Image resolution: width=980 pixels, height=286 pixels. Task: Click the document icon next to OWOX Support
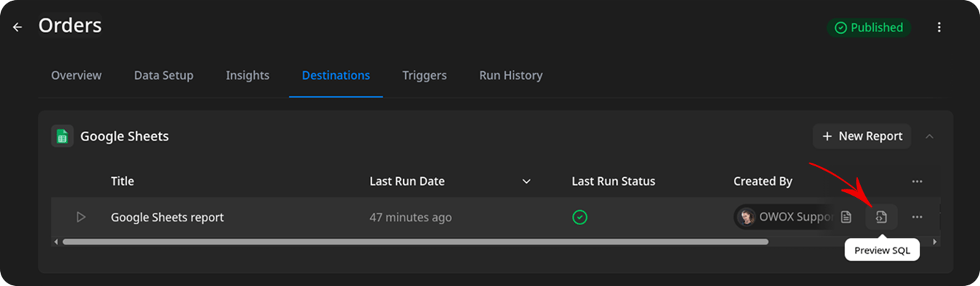tap(847, 217)
